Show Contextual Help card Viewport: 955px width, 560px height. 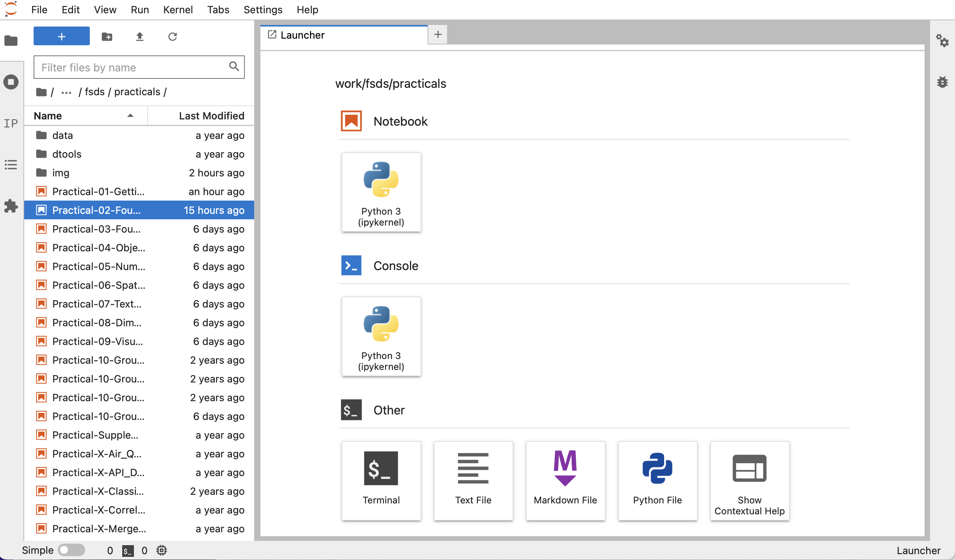tap(750, 481)
